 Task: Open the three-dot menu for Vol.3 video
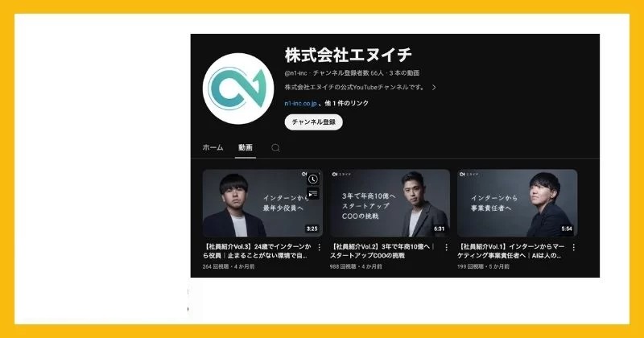tap(319, 247)
